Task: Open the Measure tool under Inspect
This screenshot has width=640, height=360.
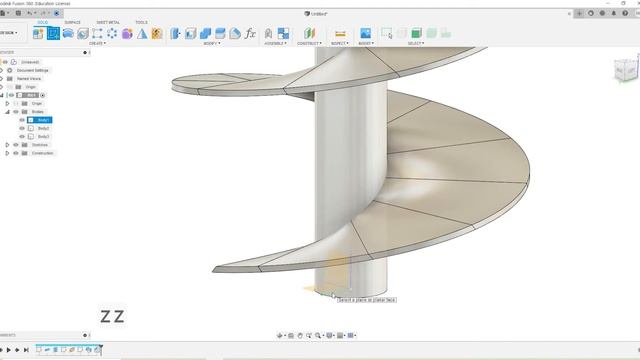Action: [x=340, y=33]
